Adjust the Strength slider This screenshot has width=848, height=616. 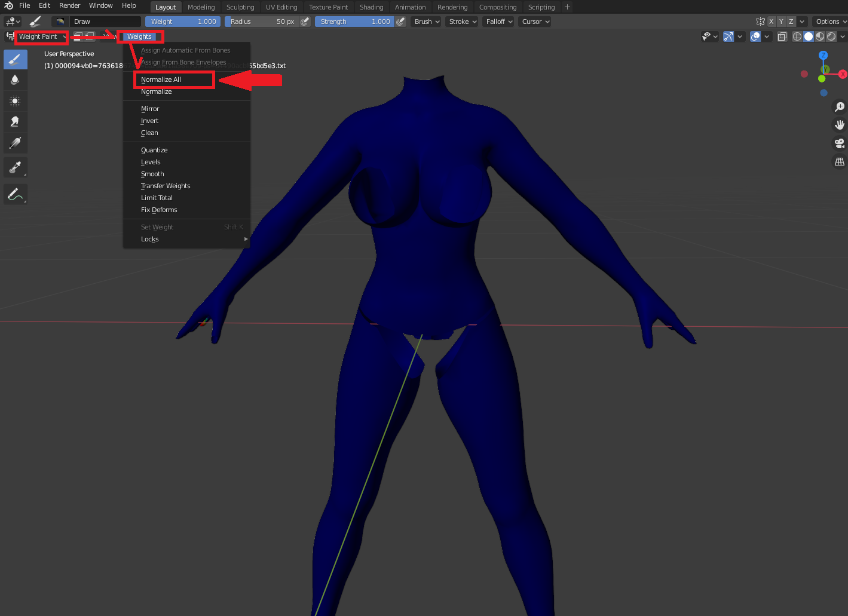[354, 22]
